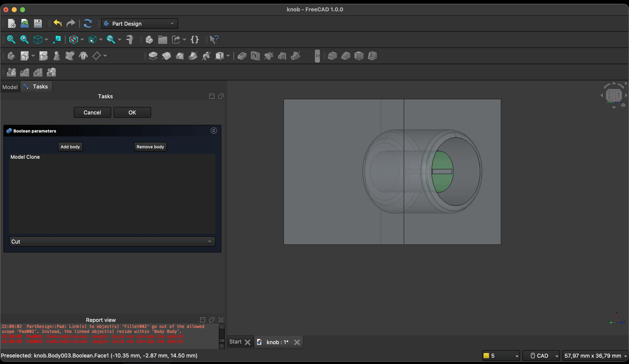Screen dimensions: 629x364
Task: Switch to the Model tab
Action: click(x=10, y=87)
